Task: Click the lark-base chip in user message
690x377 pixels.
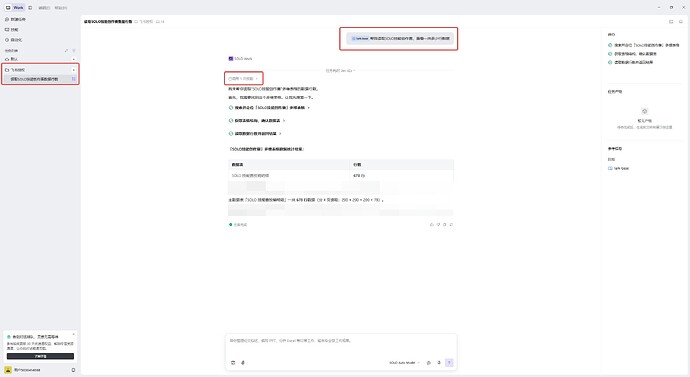Action: pos(360,38)
